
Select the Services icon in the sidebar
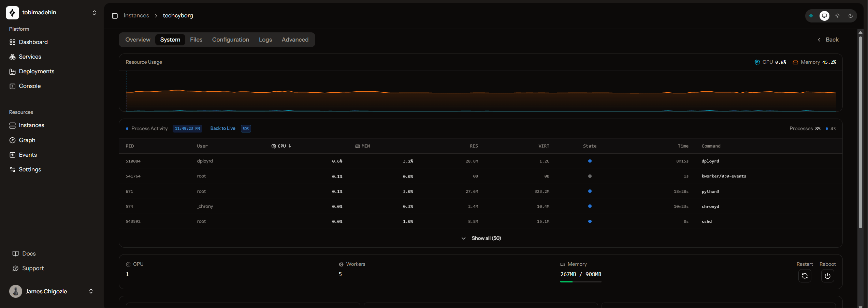coord(13,57)
